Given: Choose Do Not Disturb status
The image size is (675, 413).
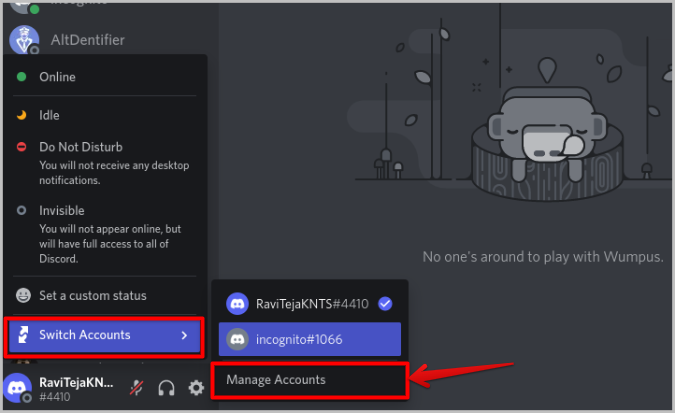Looking at the screenshot, I should pyautogui.click(x=105, y=163).
